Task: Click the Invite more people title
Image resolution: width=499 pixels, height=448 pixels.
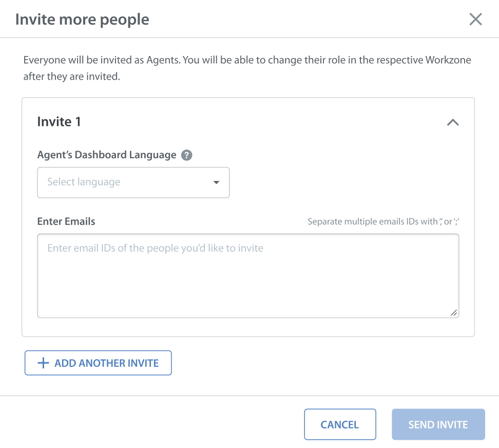Action: coord(82,20)
